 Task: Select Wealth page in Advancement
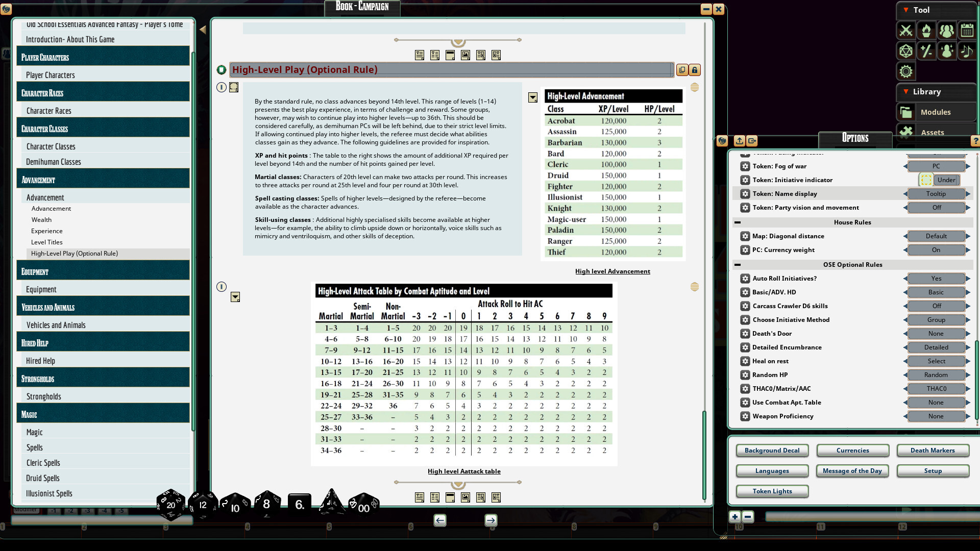coord(41,220)
